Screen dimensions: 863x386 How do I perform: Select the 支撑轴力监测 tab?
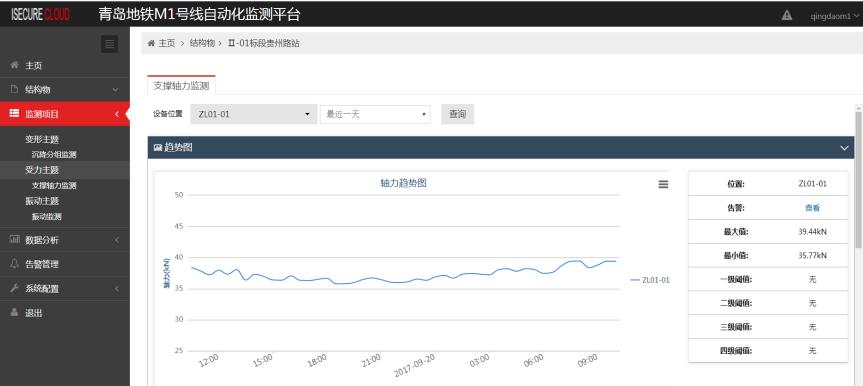181,85
